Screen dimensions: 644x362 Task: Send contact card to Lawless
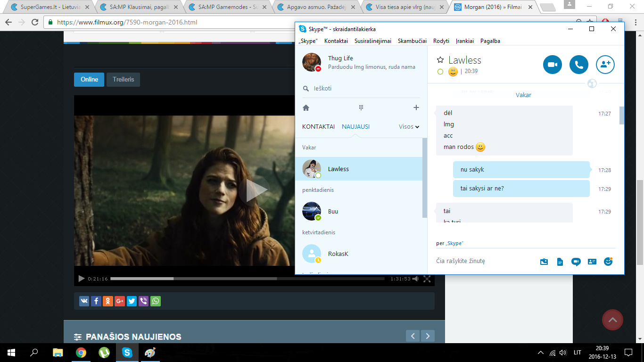592,262
